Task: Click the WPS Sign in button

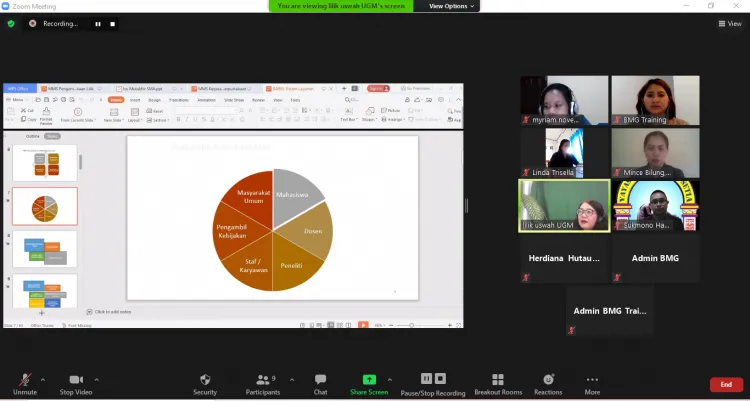Action: pos(378,89)
